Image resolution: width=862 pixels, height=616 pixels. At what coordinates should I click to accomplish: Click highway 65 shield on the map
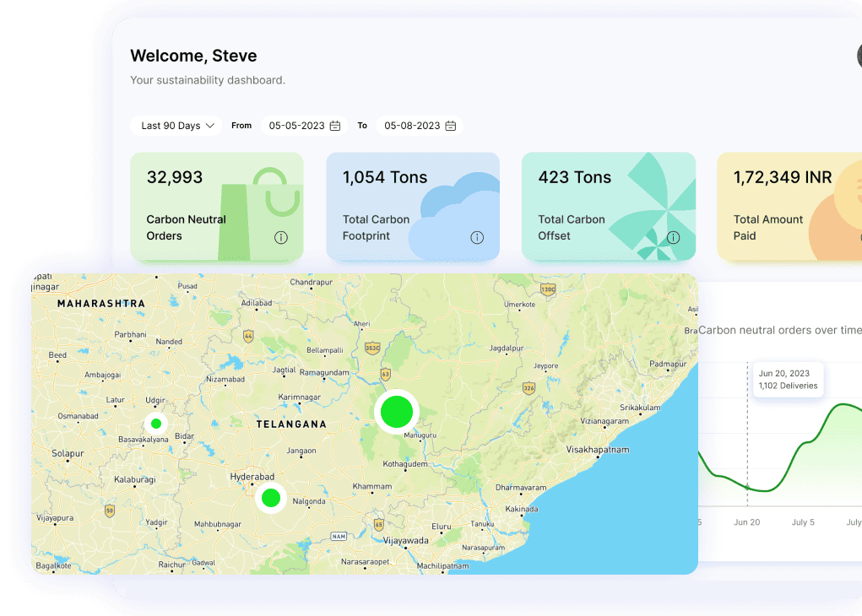(x=379, y=524)
